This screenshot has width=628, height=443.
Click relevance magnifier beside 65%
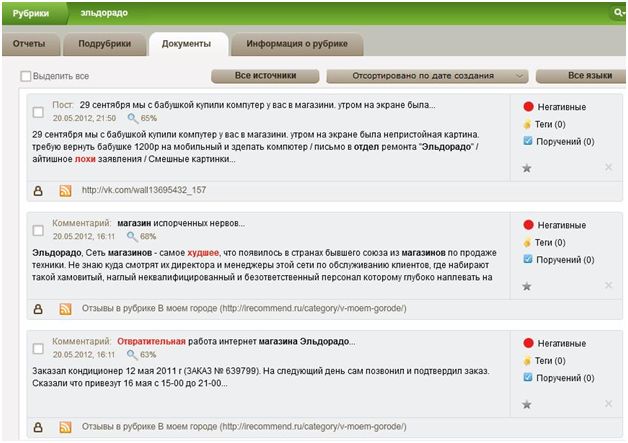pos(132,118)
